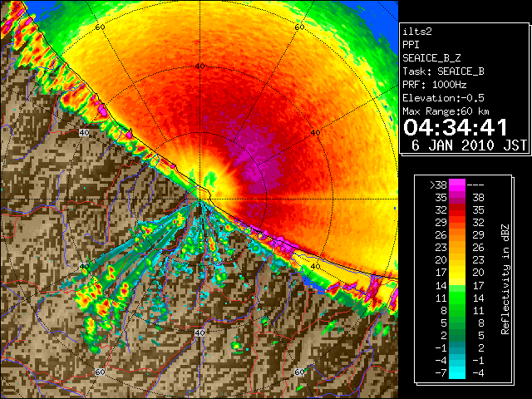Click the timestamp "04:34:41"
The height and width of the screenshot is (399, 532).
[x=455, y=127]
